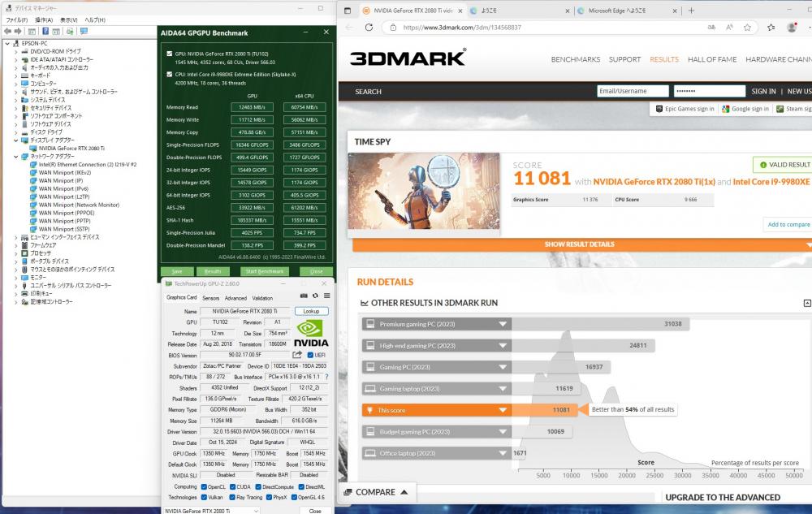Click the Bus Interface question mark in GPU-Z
Screen dimensions: 812x514
(x=326, y=377)
